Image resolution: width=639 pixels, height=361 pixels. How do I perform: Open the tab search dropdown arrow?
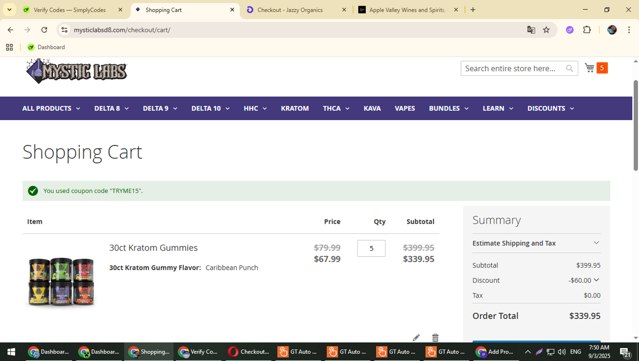(9, 10)
